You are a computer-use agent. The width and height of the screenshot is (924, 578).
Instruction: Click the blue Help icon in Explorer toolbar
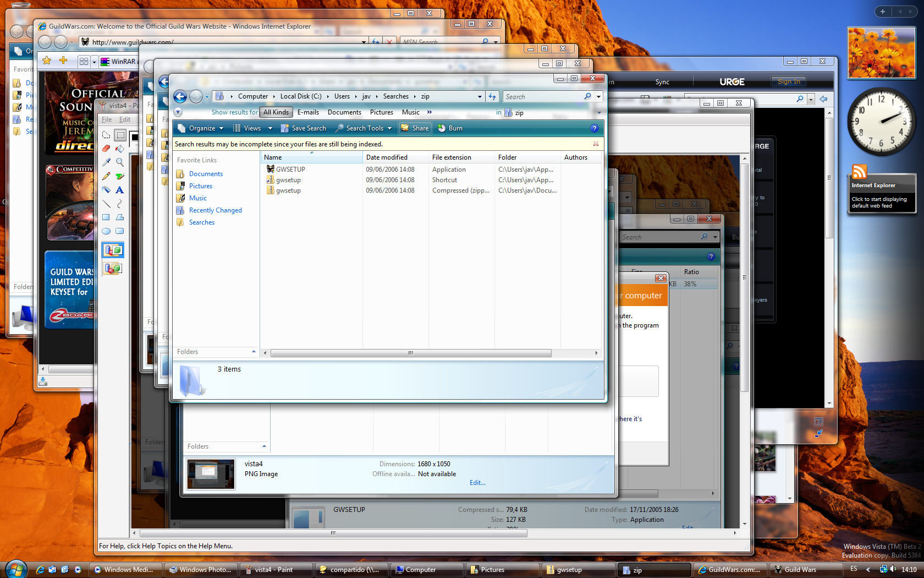click(594, 128)
